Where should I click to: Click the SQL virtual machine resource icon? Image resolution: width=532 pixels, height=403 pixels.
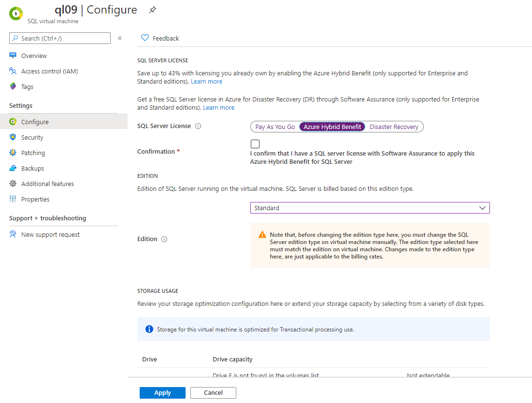coord(15,14)
